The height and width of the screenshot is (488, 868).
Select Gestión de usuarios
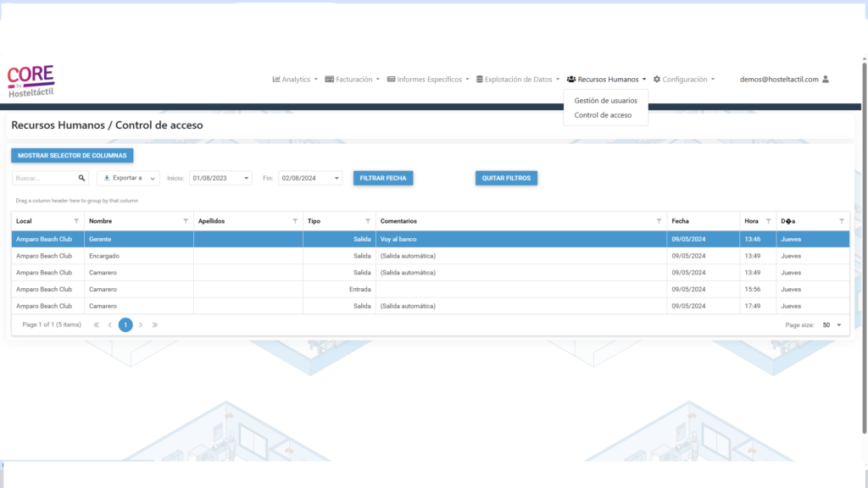[605, 101]
